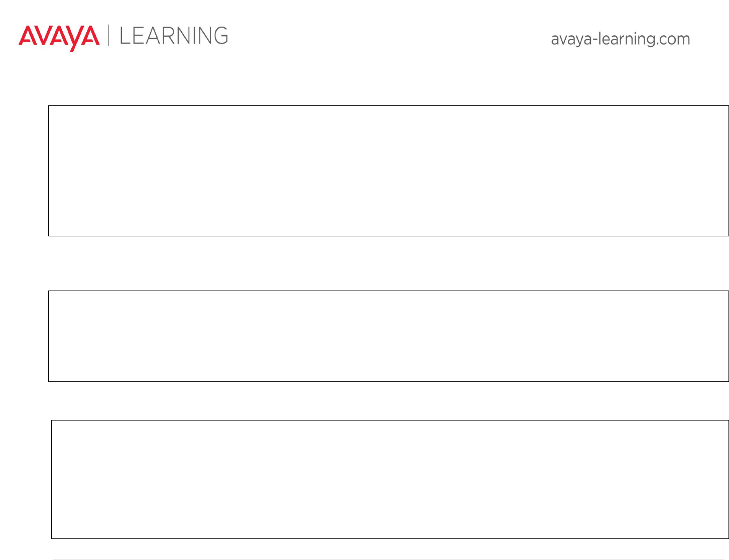Image resolution: width=729 pixels, height=560 pixels.
Task: Focus the middle empty text box
Action: (x=388, y=336)
